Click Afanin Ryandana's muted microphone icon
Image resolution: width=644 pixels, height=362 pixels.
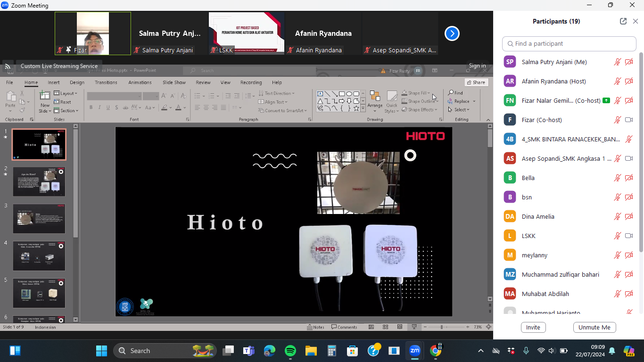coord(617,81)
